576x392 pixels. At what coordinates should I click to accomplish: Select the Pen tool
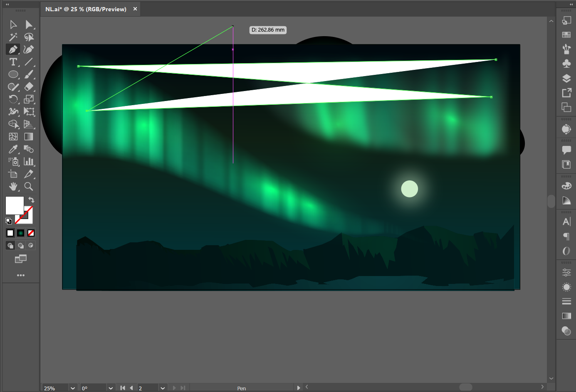[13, 49]
